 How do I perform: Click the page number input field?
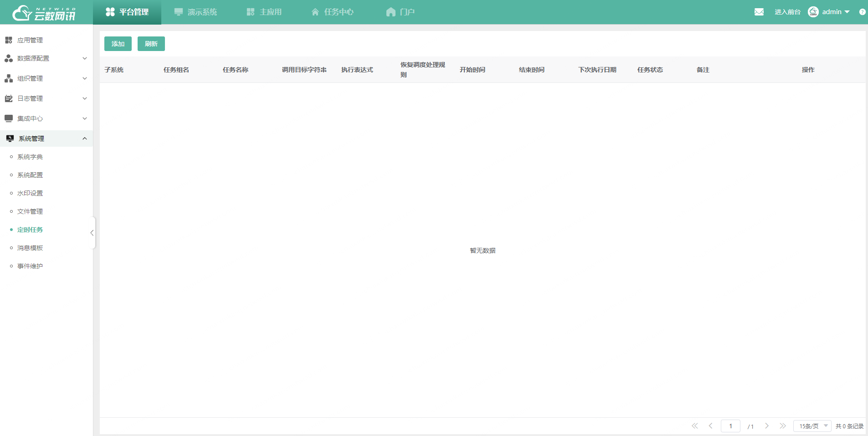[731, 426]
